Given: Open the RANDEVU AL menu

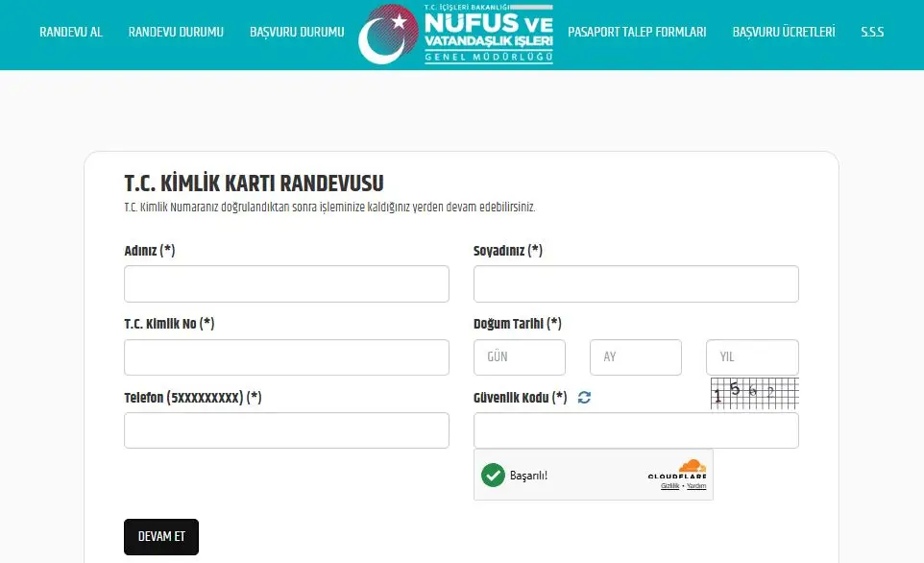Looking at the screenshot, I should coord(71,32).
